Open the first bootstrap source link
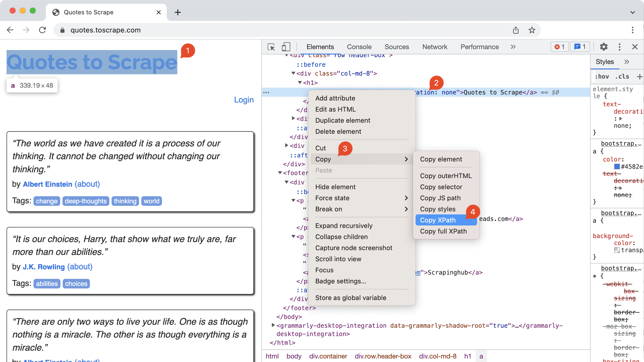 coord(621,143)
